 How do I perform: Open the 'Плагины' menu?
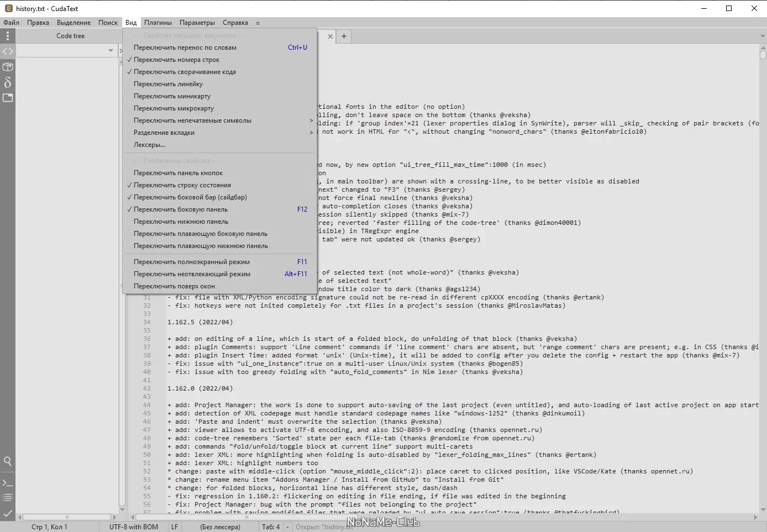click(x=158, y=23)
